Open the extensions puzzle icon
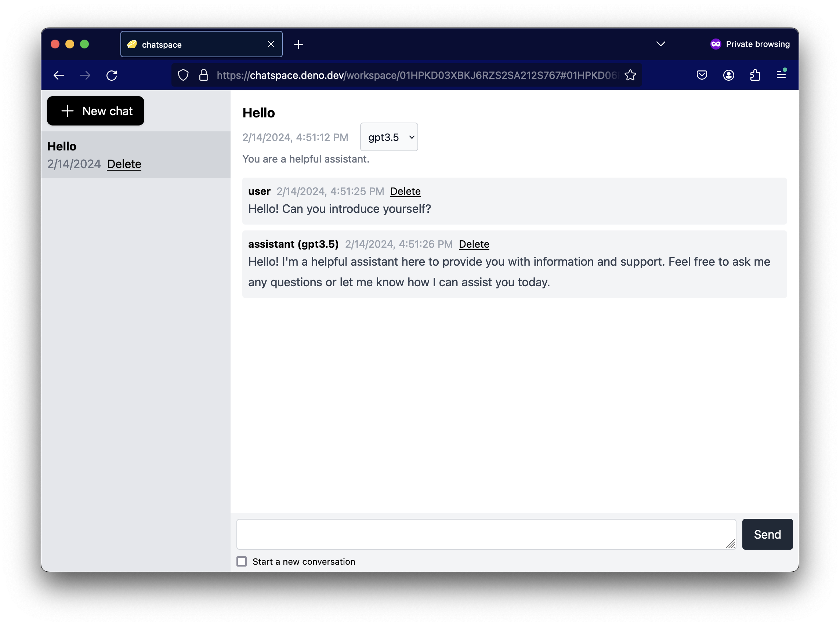 coord(755,75)
